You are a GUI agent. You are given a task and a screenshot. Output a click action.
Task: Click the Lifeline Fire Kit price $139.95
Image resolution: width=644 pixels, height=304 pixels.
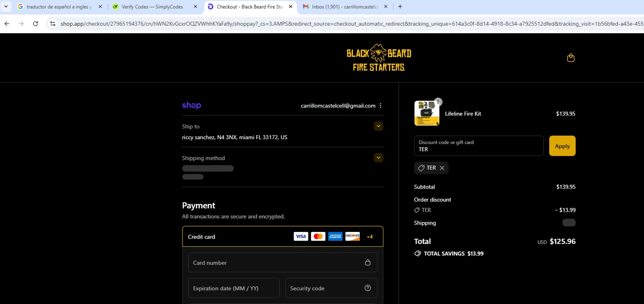click(566, 114)
